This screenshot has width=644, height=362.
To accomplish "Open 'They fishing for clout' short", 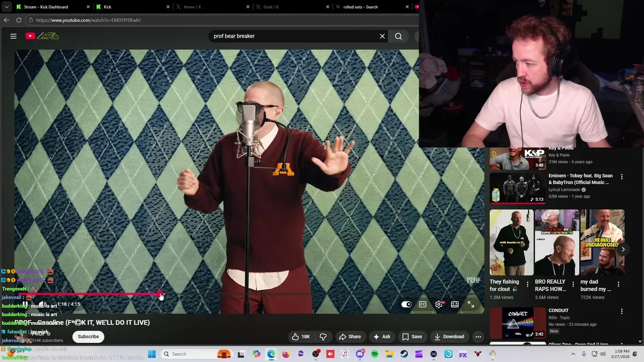I will 511,242.
